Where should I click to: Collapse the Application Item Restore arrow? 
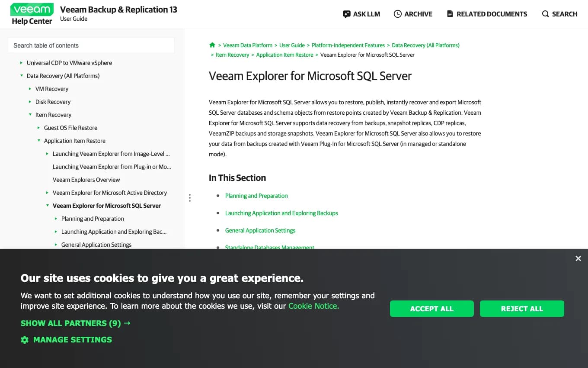click(x=39, y=141)
